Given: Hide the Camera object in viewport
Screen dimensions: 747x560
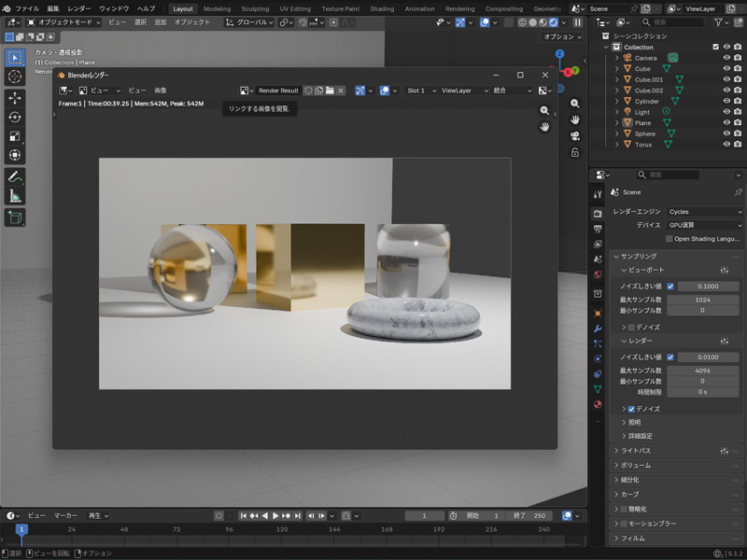Looking at the screenshot, I should [726, 58].
